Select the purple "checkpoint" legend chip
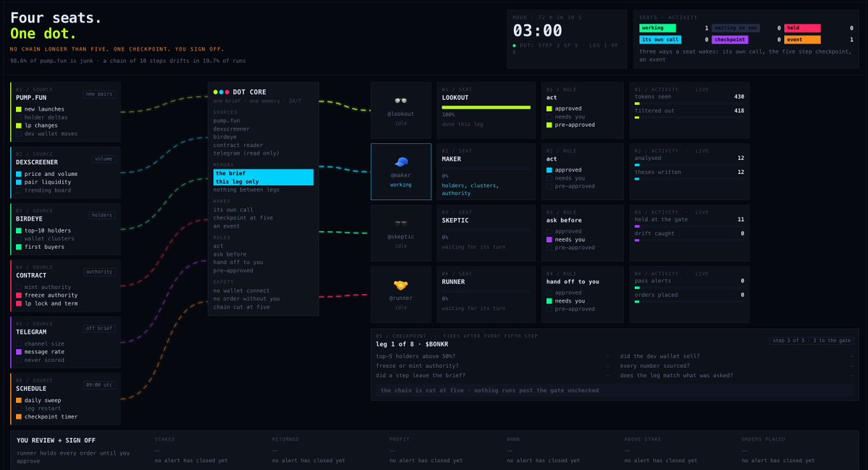 point(730,40)
